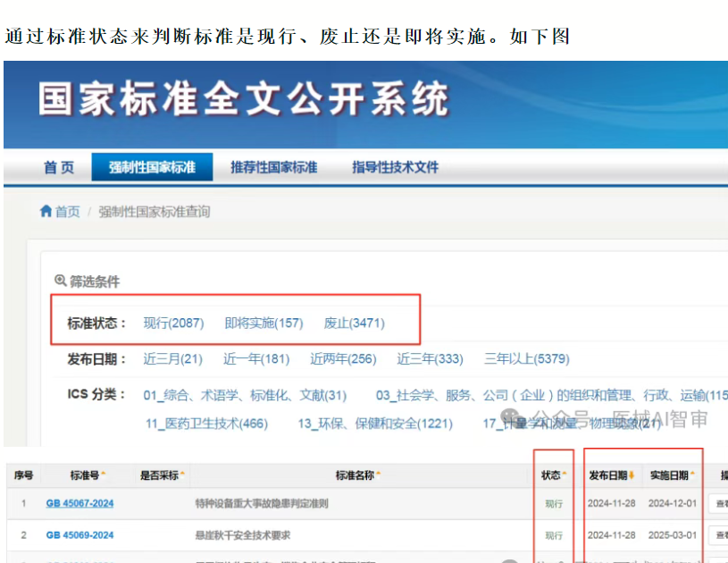Open standard GB 45069-2024
Viewport: 728px width, 563px height.
pyautogui.click(x=80, y=535)
